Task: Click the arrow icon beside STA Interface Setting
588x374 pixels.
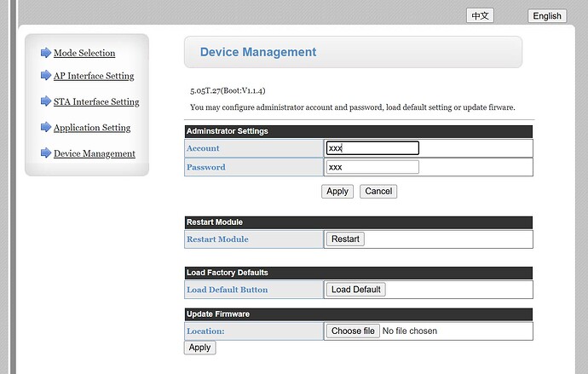Action: (x=46, y=101)
